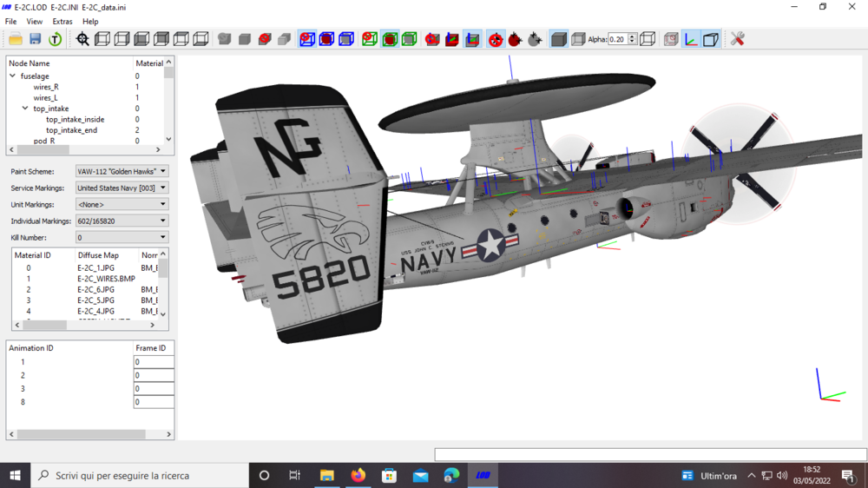868x488 pixels.
Task: Click the plain solid gray cube icon
Action: (x=244, y=39)
